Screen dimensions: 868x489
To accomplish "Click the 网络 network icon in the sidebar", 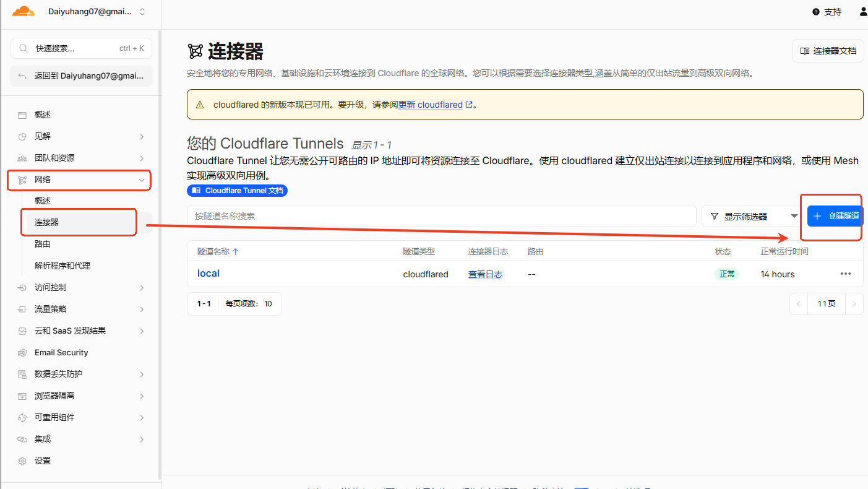I will click(22, 180).
